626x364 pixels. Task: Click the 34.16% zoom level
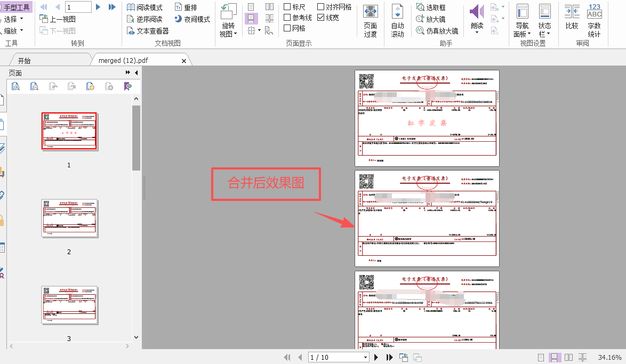pos(609,357)
